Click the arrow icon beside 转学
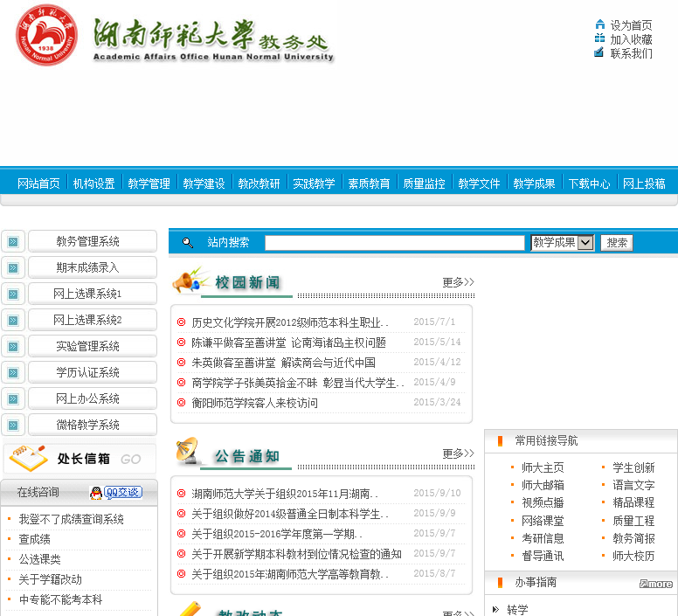Screen dimensions: 678x616 [495, 610]
